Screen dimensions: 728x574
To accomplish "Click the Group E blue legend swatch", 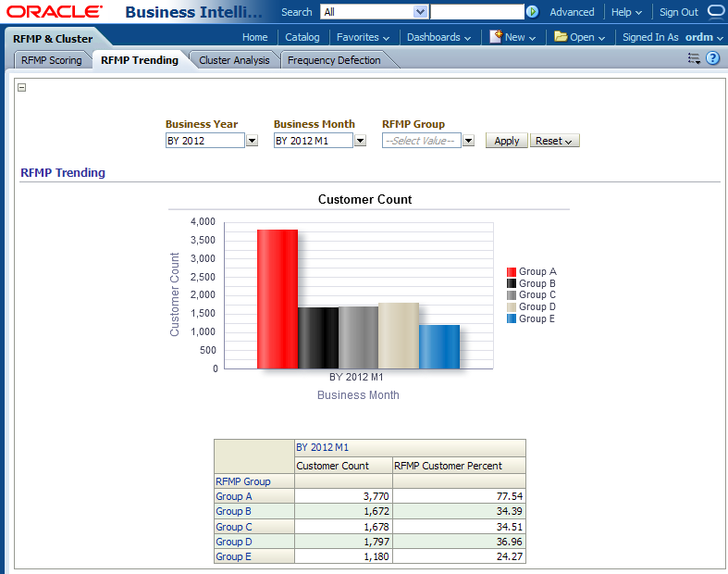I will (511, 318).
